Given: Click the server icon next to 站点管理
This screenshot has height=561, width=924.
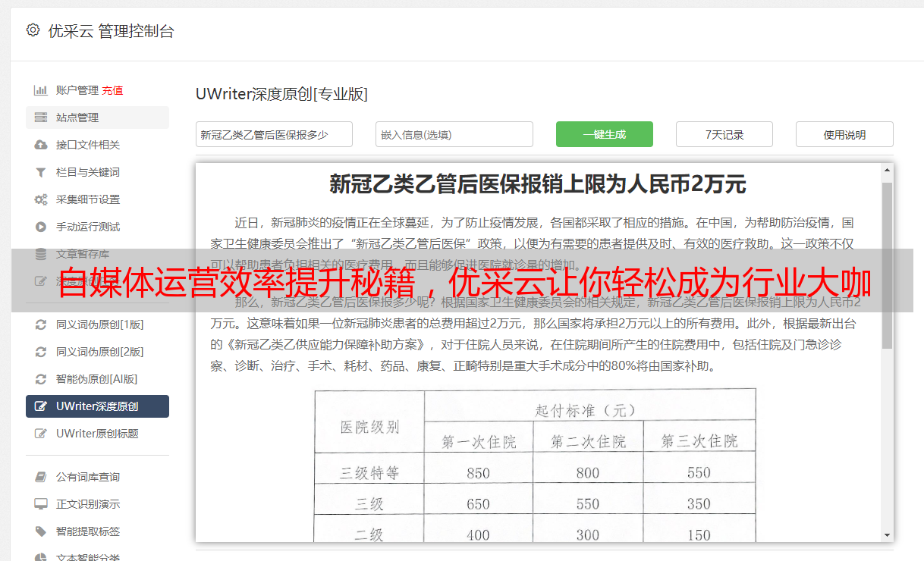Looking at the screenshot, I should click(41, 118).
